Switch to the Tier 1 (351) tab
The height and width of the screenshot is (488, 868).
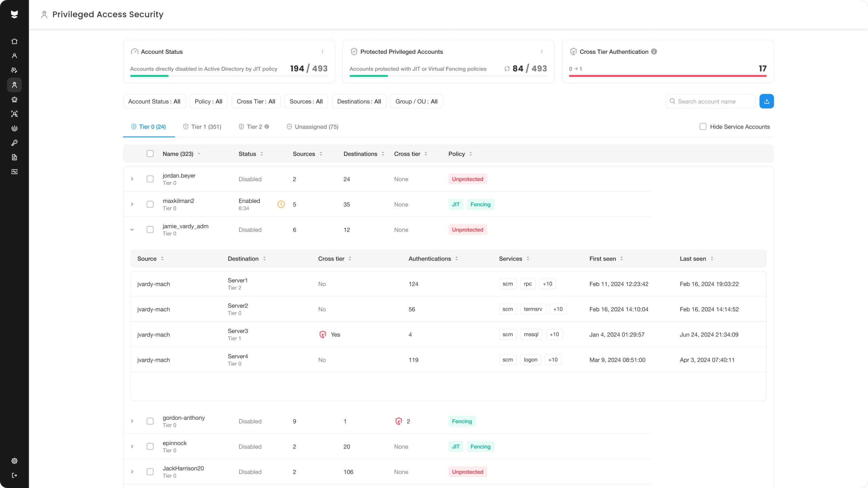click(202, 127)
